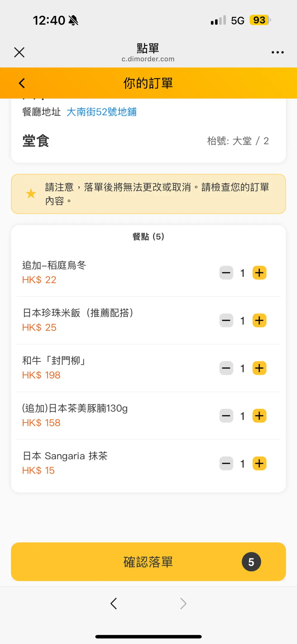This screenshot has width=297, height=644.
Task: Tap the cart count badge showing 5
Action: [251, 562]
